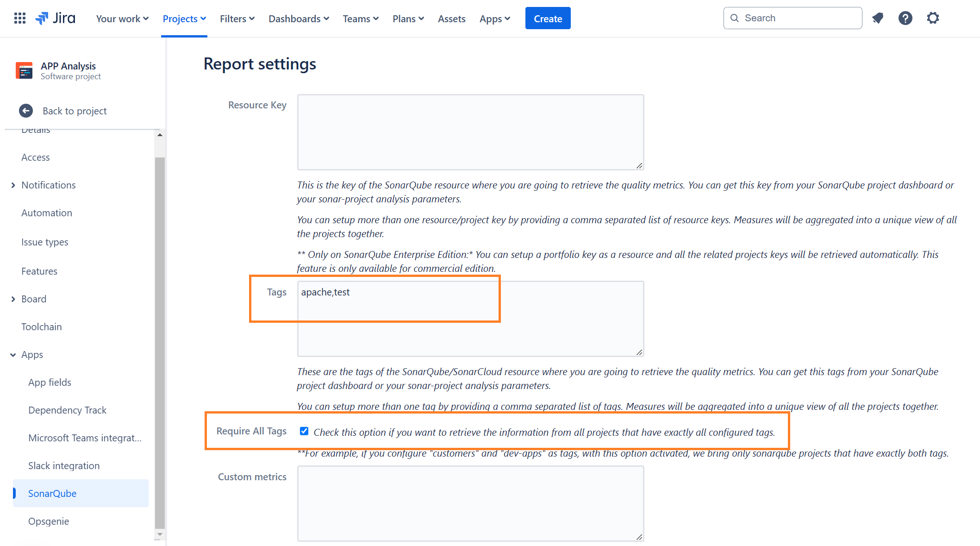The image size is (980, 546).
Task: Select SonarQube in the sidebar
Action: click(81, 493)
